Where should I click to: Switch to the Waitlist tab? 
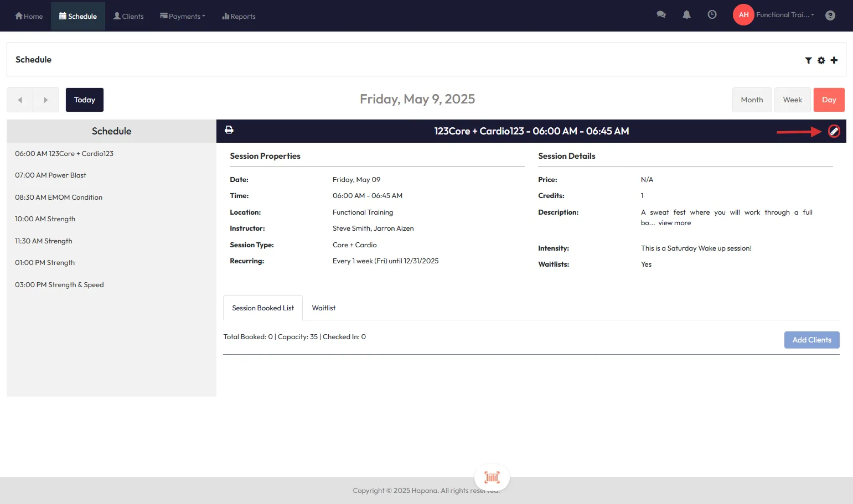click(323, 308)
